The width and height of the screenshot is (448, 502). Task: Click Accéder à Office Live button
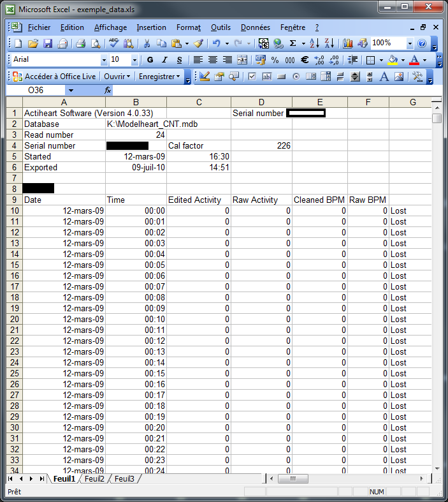pos(54,77)
